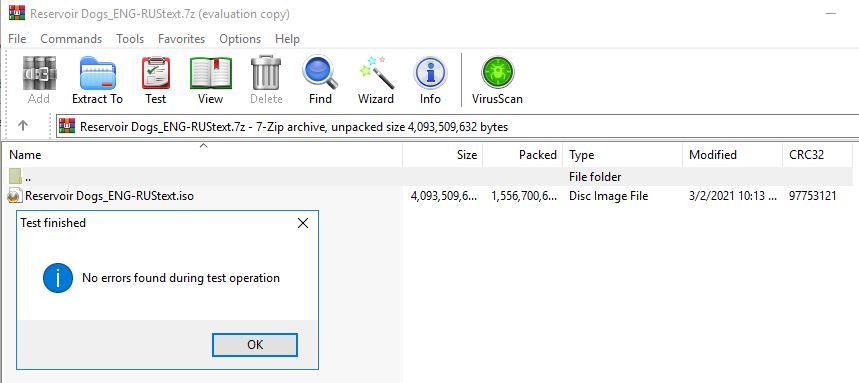
Task: Click the Test finished dialog title
Action: 53,223
